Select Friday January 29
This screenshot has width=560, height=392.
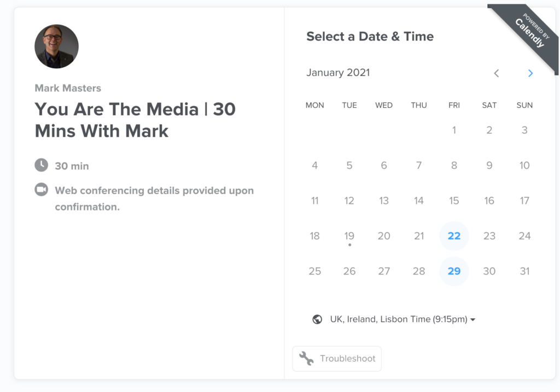click(x=454, y=271)
